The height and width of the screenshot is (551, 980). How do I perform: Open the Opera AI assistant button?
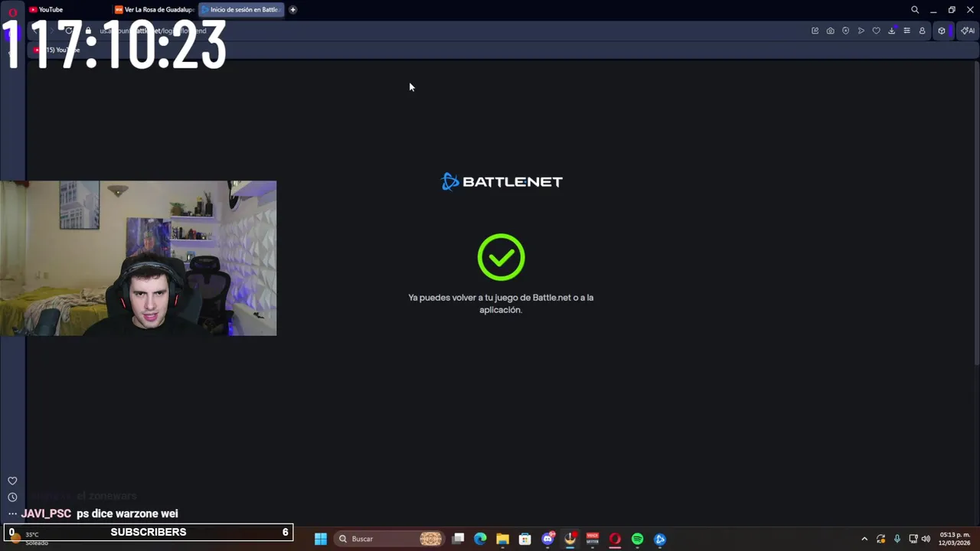[x=968, y=31]
